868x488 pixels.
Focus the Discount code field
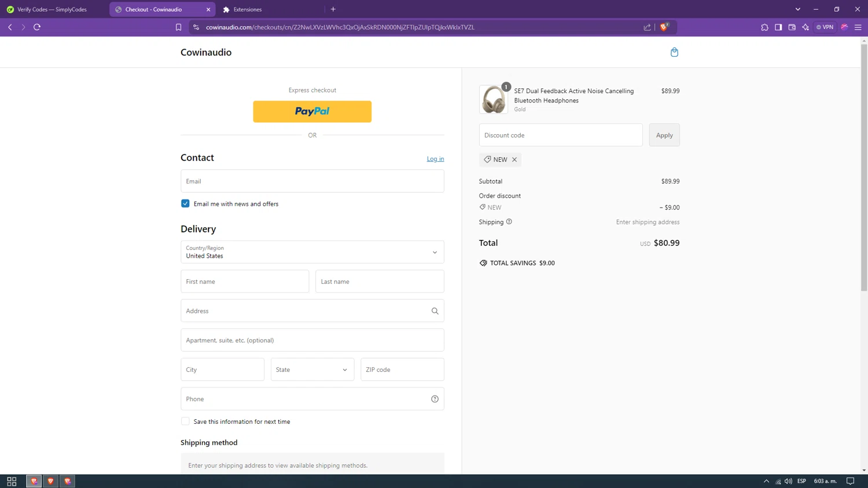point(561,135)
